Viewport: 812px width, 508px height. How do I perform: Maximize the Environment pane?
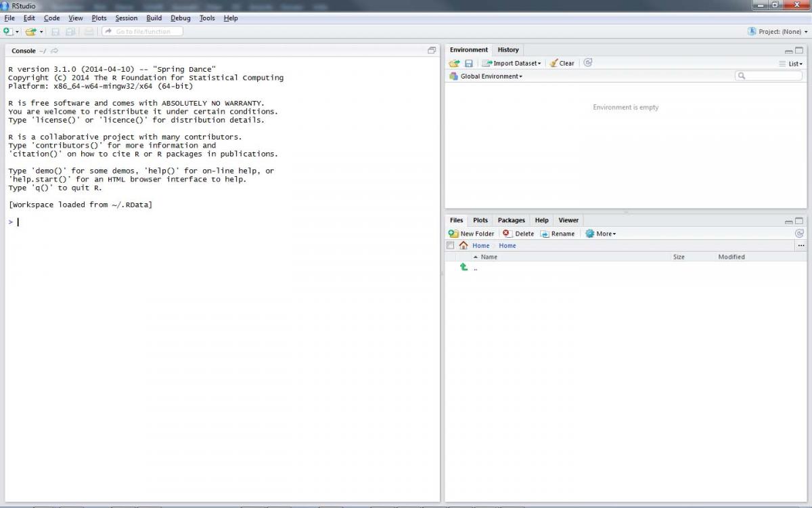pos(799,50)
